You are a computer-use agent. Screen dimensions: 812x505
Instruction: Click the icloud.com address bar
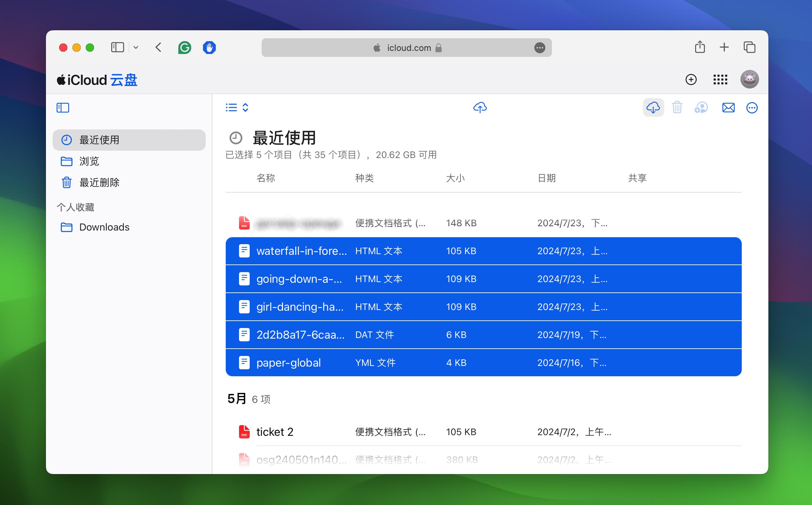pos(406,48)
